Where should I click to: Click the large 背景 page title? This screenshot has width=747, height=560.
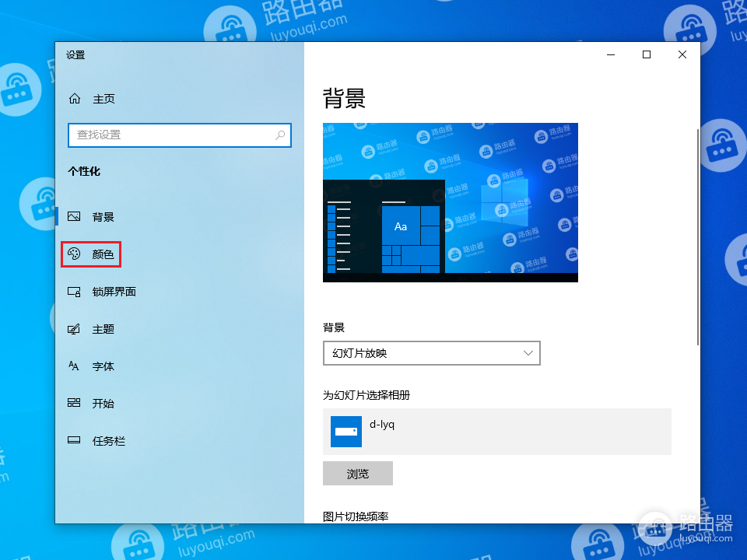coord(345,99)
